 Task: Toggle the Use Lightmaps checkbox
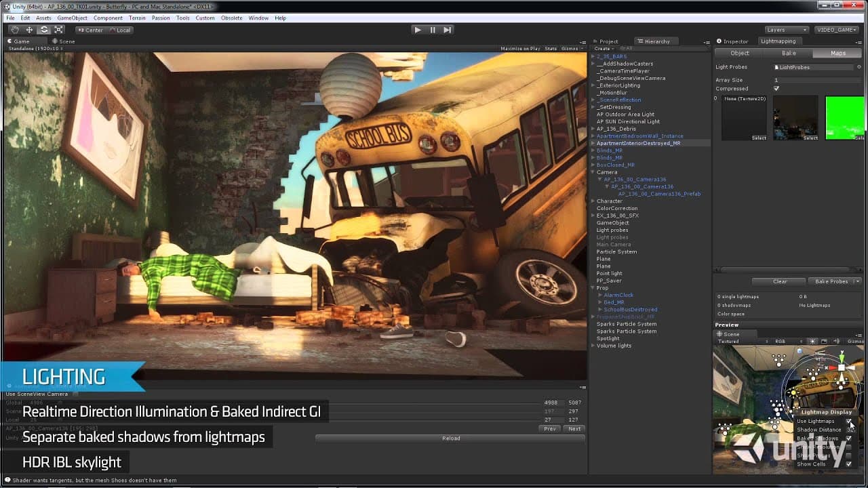pos(849,421)
